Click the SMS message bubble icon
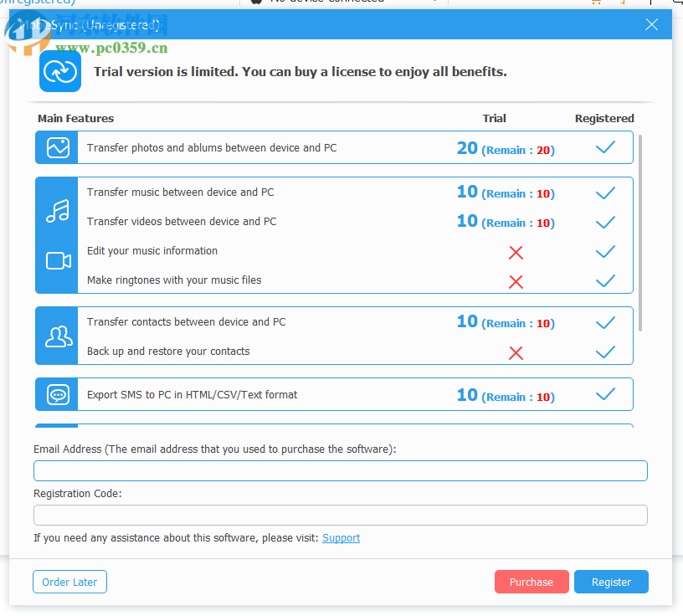 click(x=58, y=395)
